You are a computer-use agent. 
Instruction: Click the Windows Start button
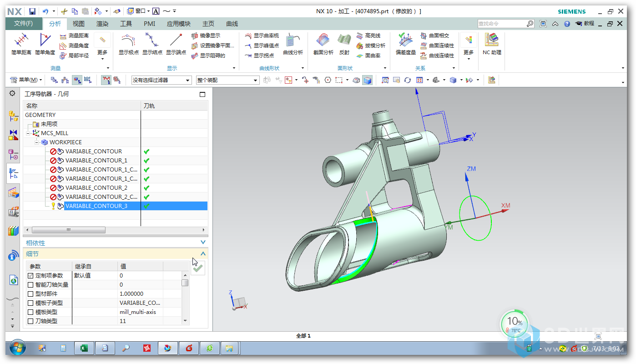pos(17,349)
